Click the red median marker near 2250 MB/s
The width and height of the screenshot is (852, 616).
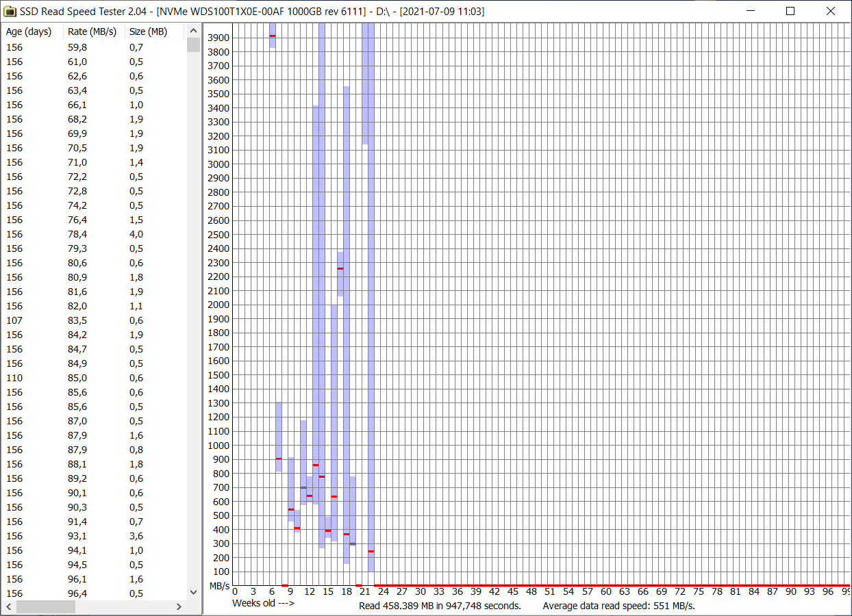coord(340,269)
